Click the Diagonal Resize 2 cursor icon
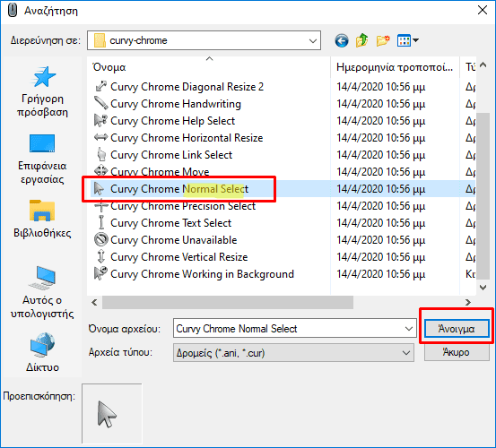Screen dimensions: 496x448 click(x=101, y=86)
